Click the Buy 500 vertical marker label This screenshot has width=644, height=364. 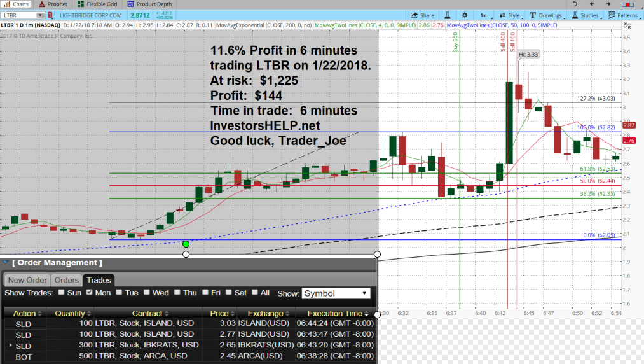click(455, 43)
